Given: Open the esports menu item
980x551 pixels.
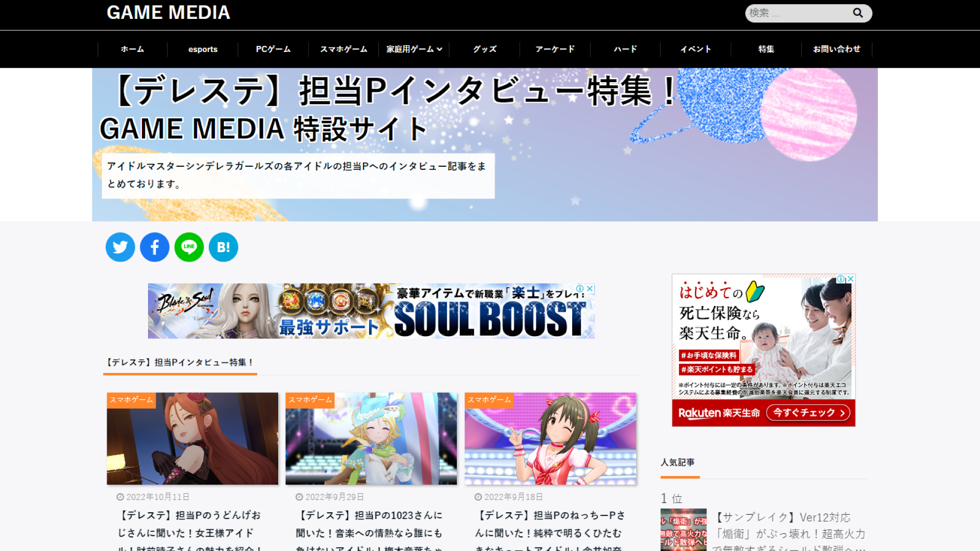Looking at the screenshot, I should [x=203, y=49].
